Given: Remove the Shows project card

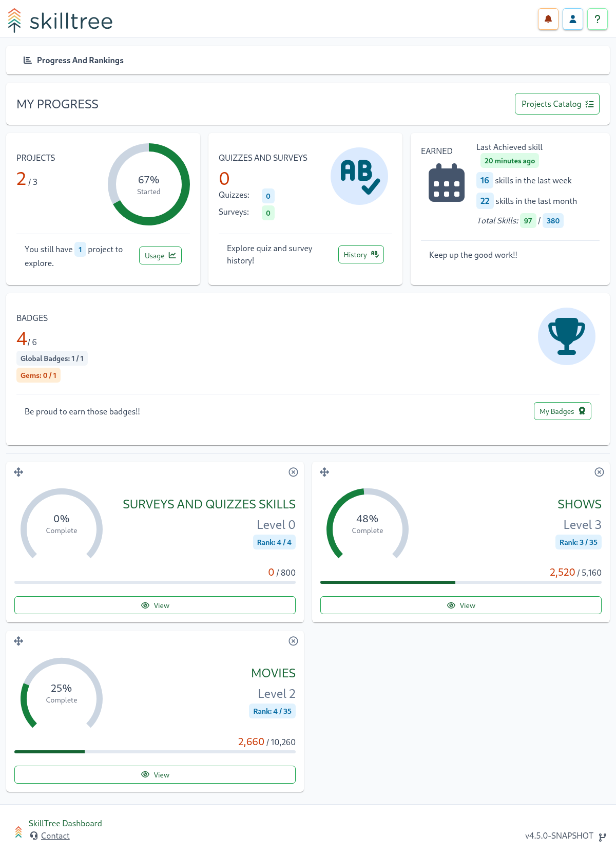Looking at the screenshot, I should click(599, 472).
